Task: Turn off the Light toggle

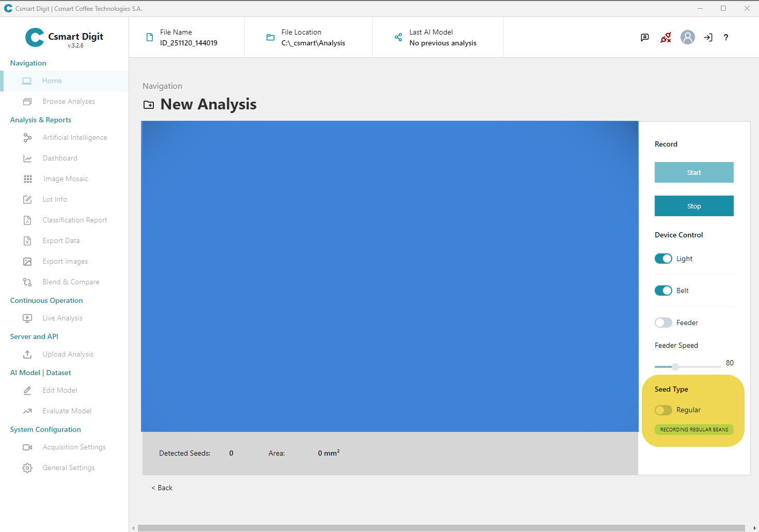Action: [663, 259]
